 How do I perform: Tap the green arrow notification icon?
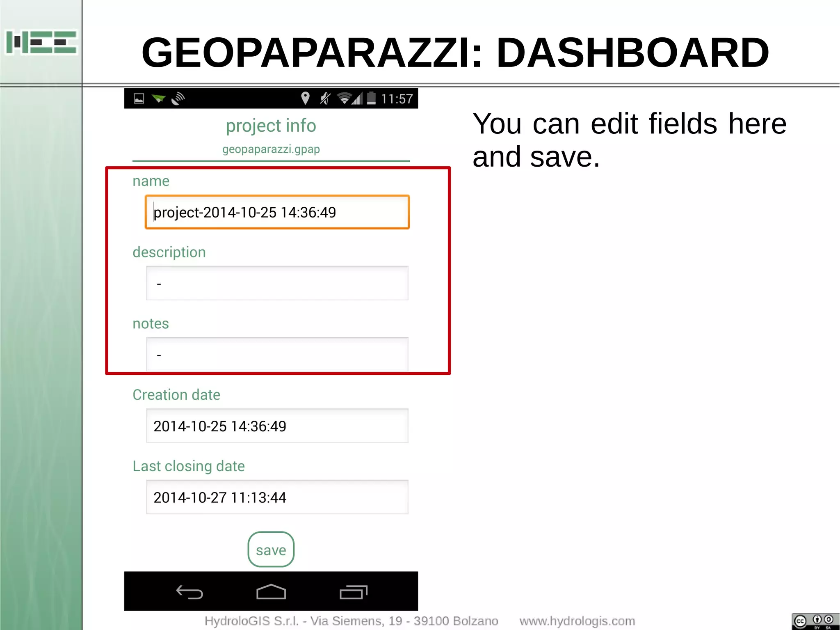tap(158, 99)
